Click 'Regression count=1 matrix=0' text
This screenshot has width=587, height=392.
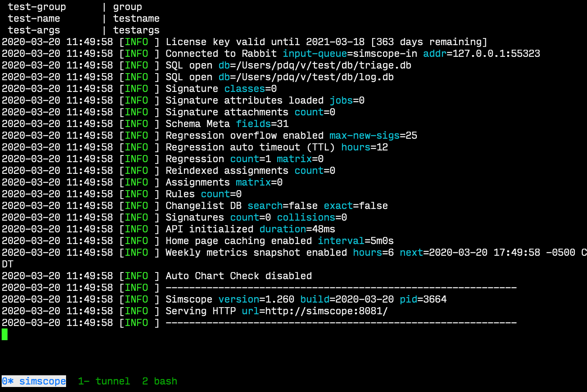pyautogui.click(x=245, y=159)
